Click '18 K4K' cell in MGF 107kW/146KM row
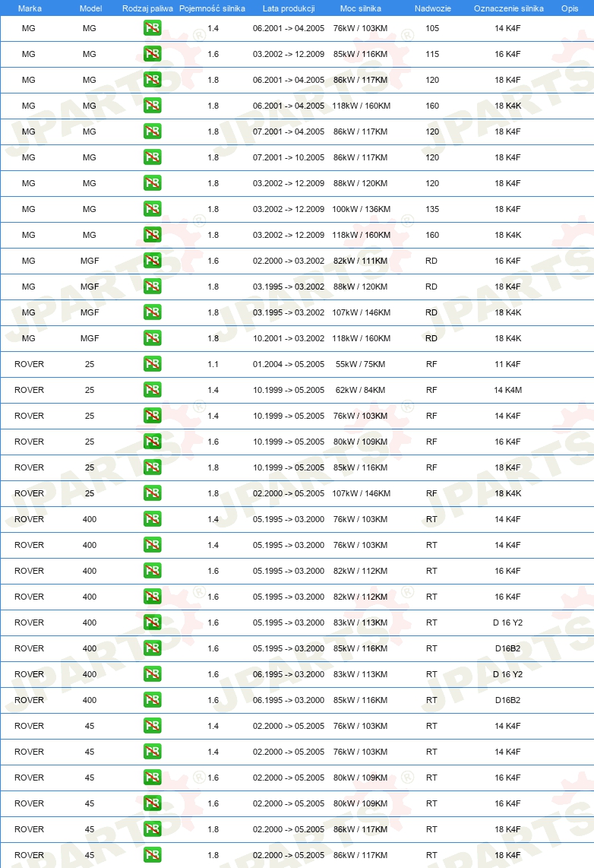This screenshot has height=868, width=594. [507, 312]
